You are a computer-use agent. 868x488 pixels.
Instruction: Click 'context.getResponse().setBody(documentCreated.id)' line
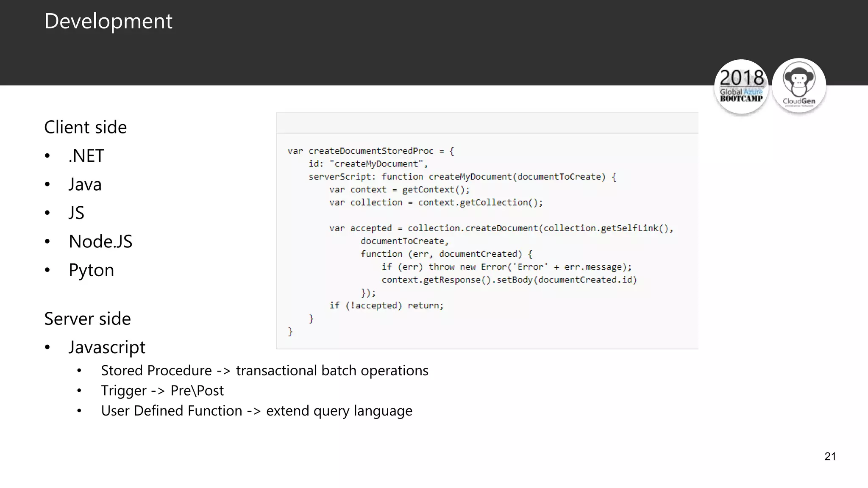[x=509, y=280]
